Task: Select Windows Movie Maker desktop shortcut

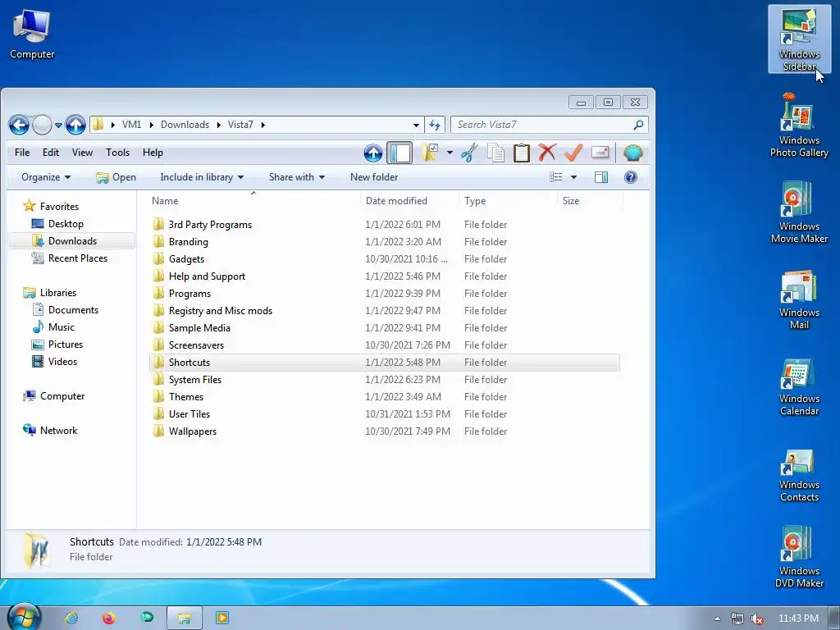Action: (x=799, y=212)
